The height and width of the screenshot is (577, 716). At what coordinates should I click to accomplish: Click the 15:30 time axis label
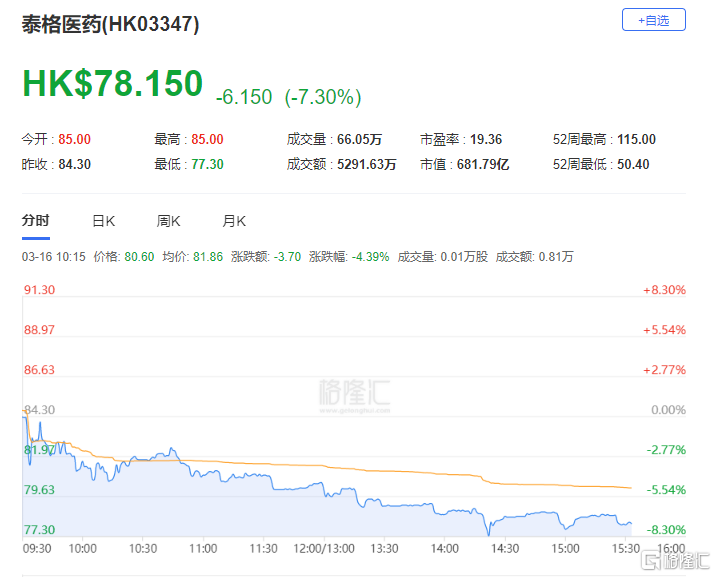tap(626, 548)
